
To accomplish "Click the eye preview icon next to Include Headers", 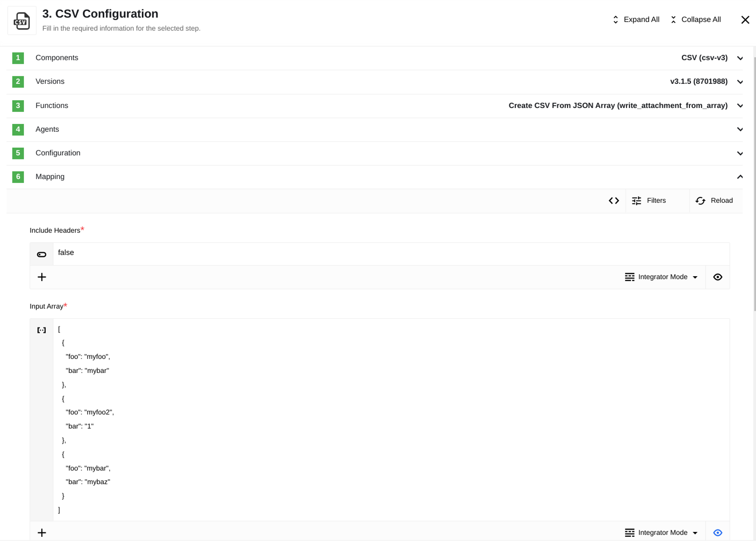I will (718, 276).
